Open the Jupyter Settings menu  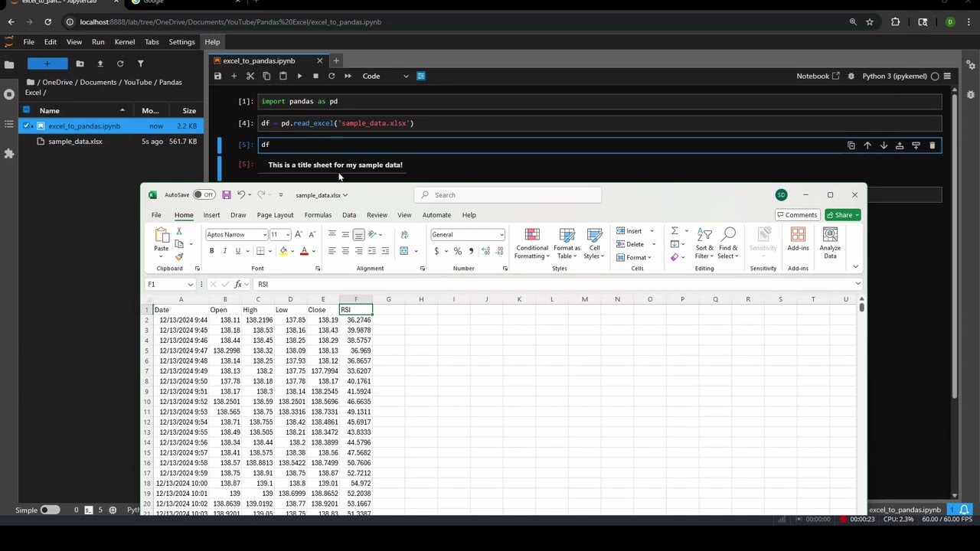(x=181, y=42)
